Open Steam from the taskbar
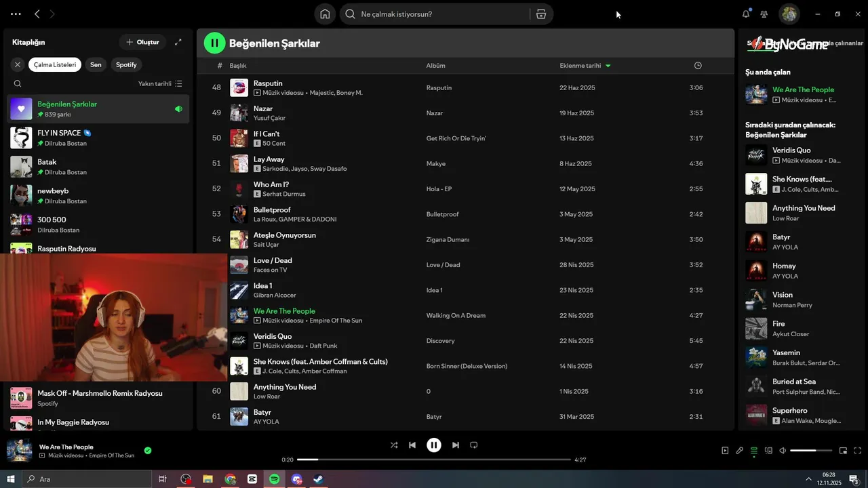 (318, 479)
